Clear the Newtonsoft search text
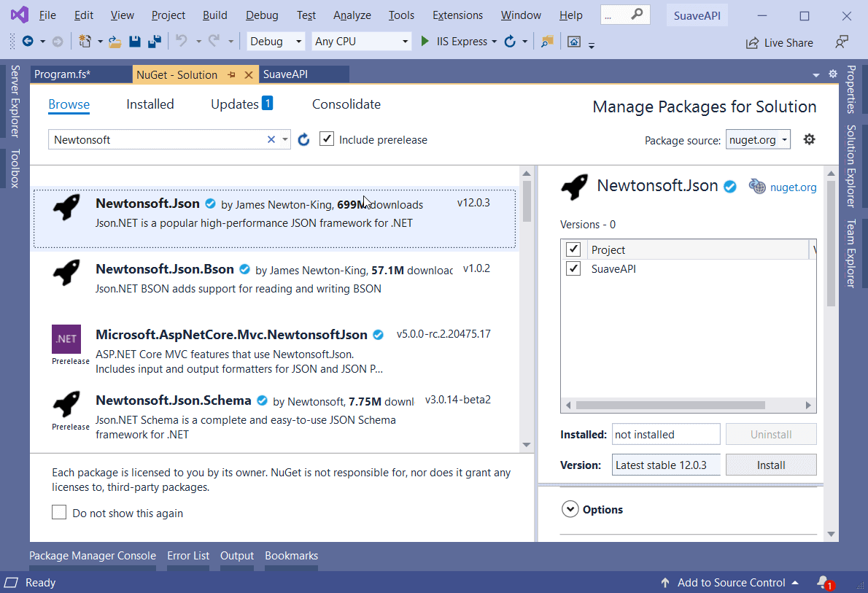The height and width of the screenshot is (593, 868). 271,139
